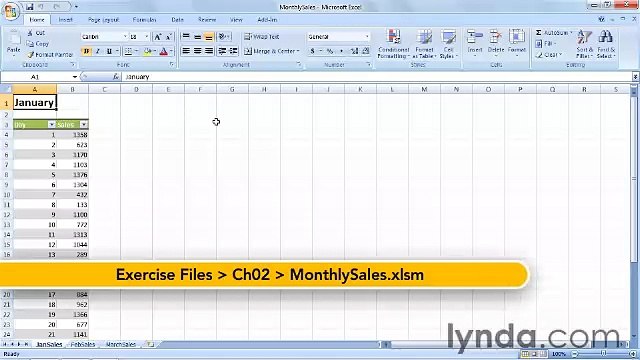
Task: Decrease font size with Shrink Font
Action: (x=169, y=37)
